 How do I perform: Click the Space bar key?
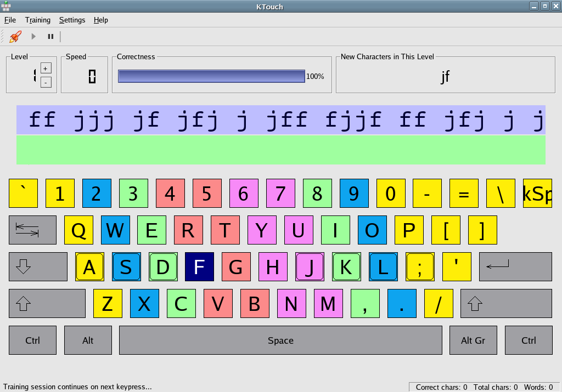click(x=280, y=340)
